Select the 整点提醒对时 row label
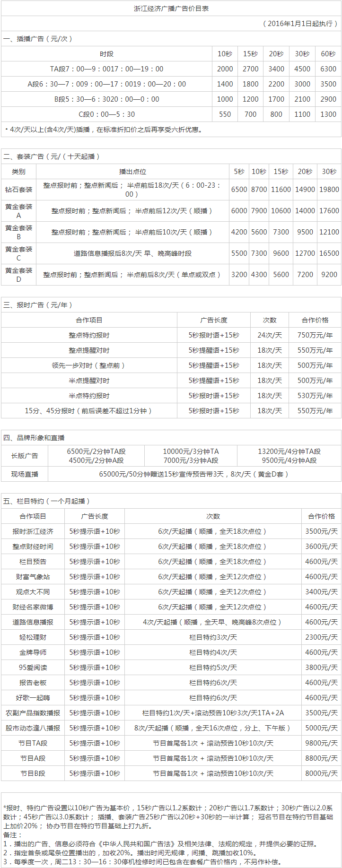Image resolution: width=342 pixels, height=868 pixels. click(x=89, y=350)
